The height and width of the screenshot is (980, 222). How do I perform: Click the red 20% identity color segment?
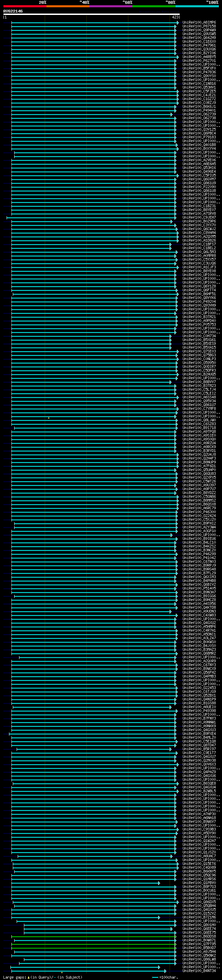pos(25,6)
